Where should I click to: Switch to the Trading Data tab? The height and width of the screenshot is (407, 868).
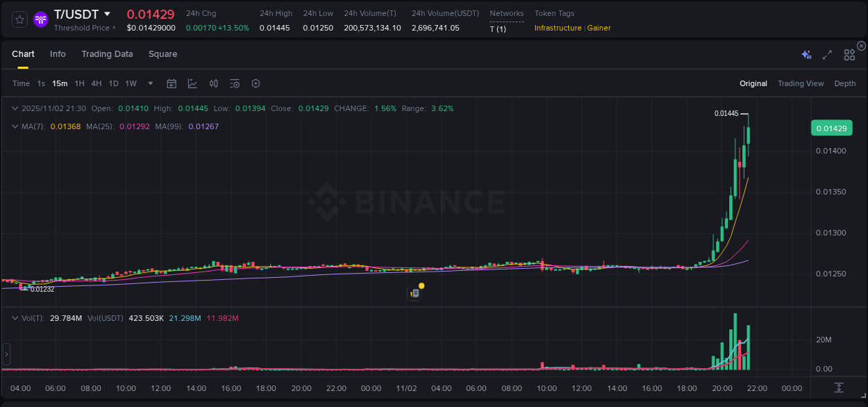[x=107, y=53]
